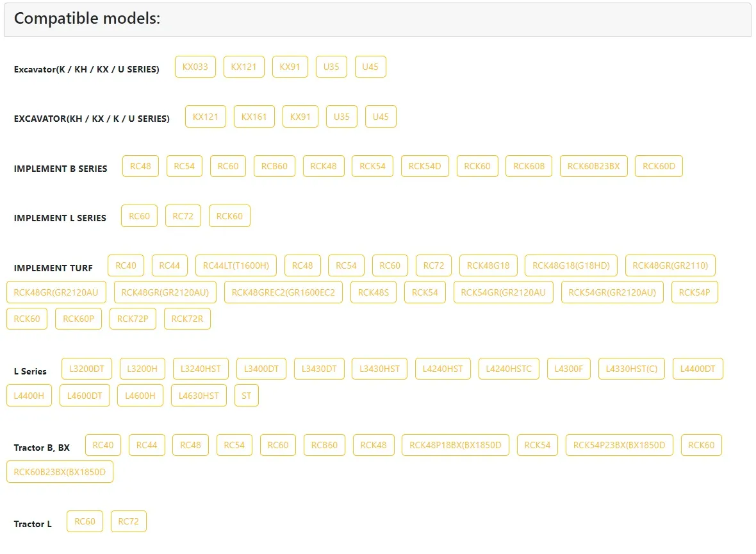Pick KX91 in the Excavator(K / KH / KX / U SERIES) row
This screenshot has width=756, height=554.
(290, 67)
